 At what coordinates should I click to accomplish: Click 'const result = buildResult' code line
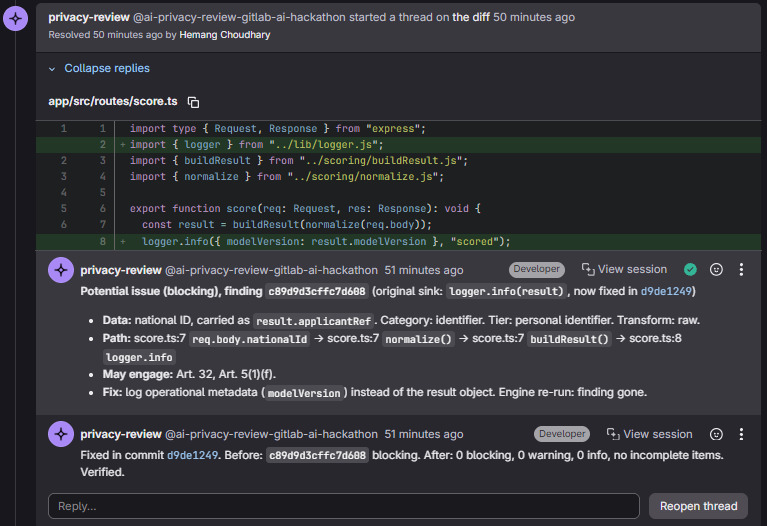point(287,225)
